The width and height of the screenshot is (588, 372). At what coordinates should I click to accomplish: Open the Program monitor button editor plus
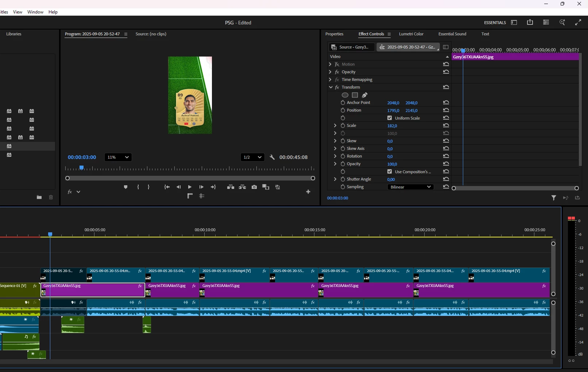click(x=308, y=192)
